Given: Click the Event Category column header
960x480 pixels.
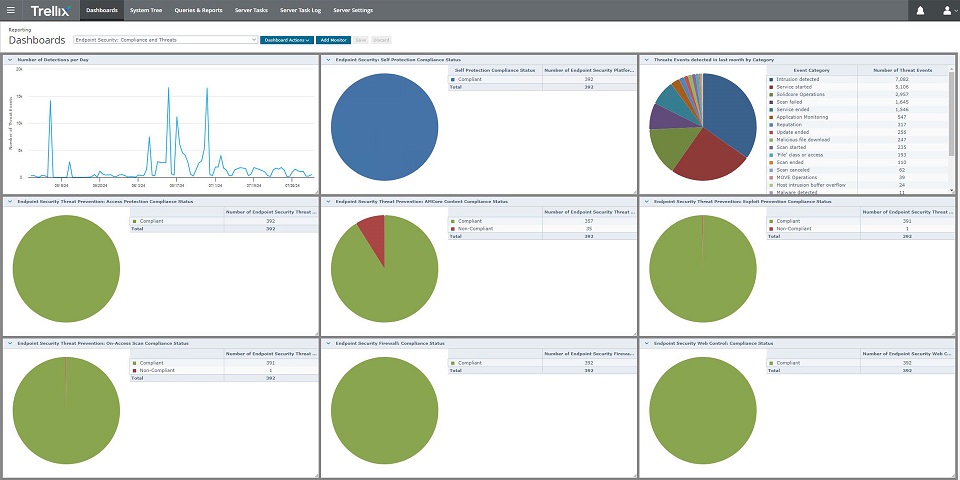Looking at the screenshot, I should (811, 70).
